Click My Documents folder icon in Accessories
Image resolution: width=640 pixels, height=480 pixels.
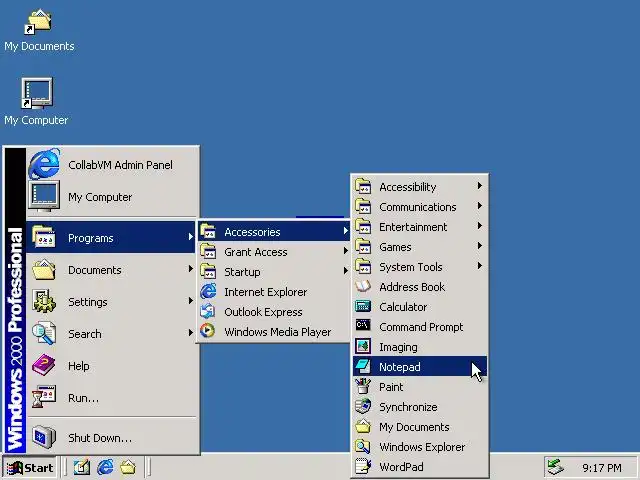tap(362, 426)
